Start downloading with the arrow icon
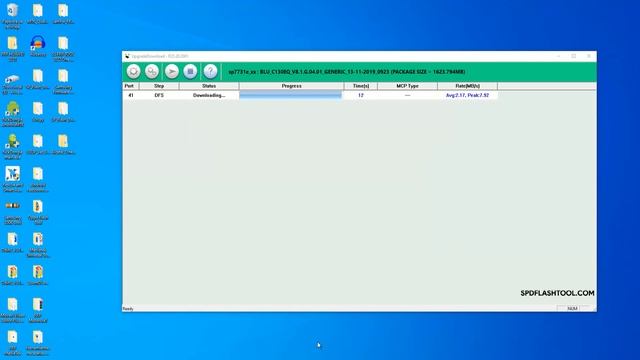This screenshot has width=640, height=360. [172, 71]
